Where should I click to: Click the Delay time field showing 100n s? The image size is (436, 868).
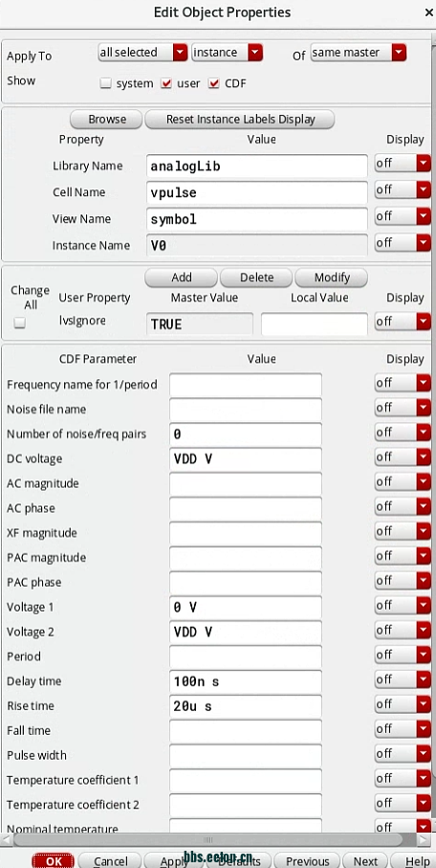pos(245,682)
